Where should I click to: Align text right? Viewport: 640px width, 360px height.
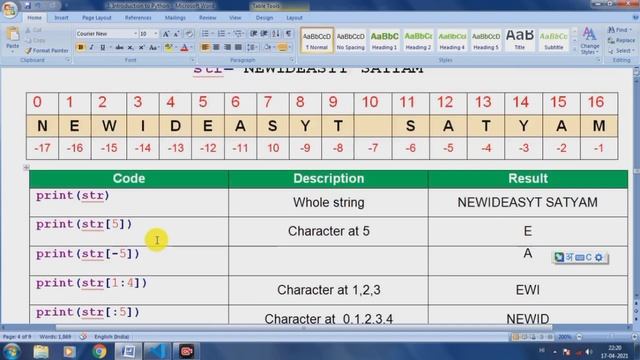point(227,47)
